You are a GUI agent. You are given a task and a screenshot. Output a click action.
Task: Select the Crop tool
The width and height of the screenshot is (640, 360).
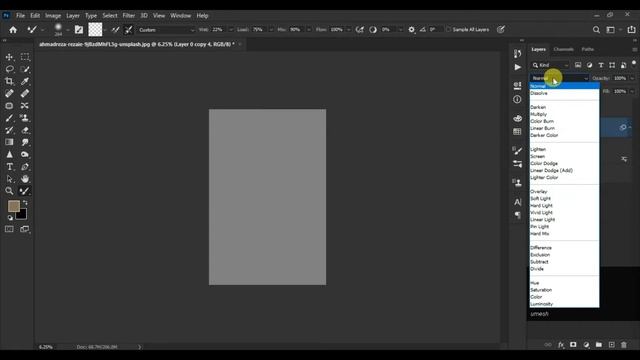(x=9, y=81)
